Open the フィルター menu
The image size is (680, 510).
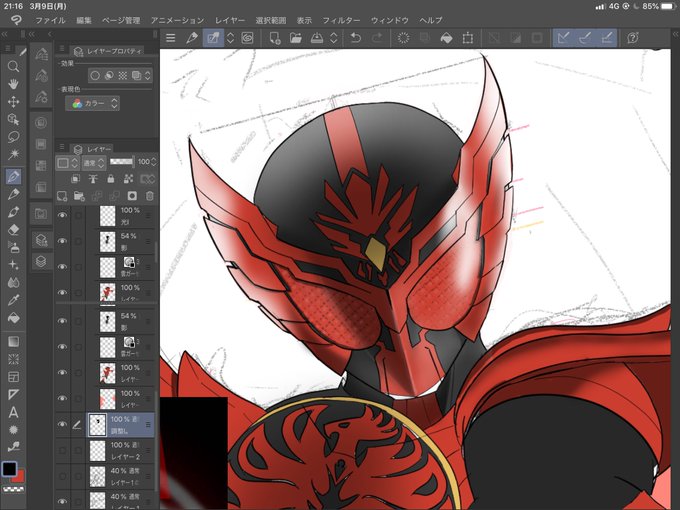(341, 20)
